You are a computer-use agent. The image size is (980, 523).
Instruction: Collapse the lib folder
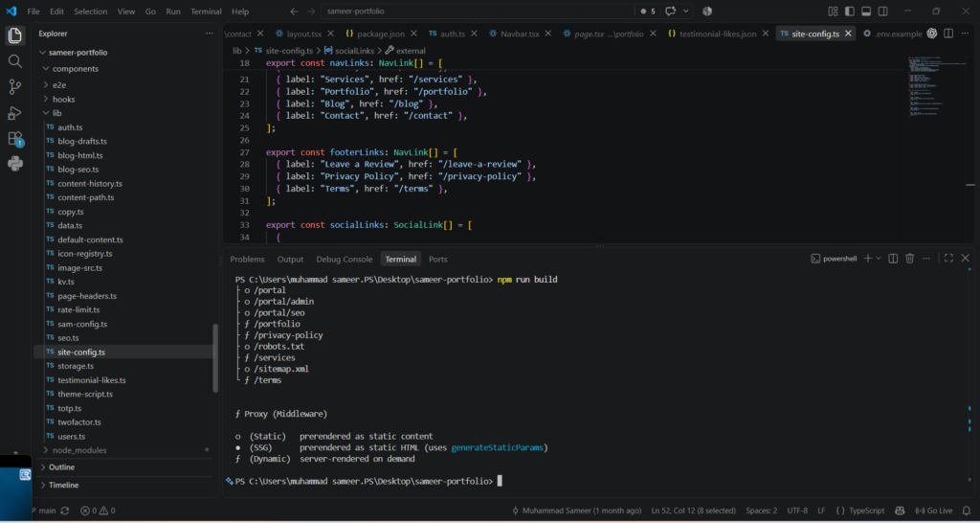(x=46, y=113)
